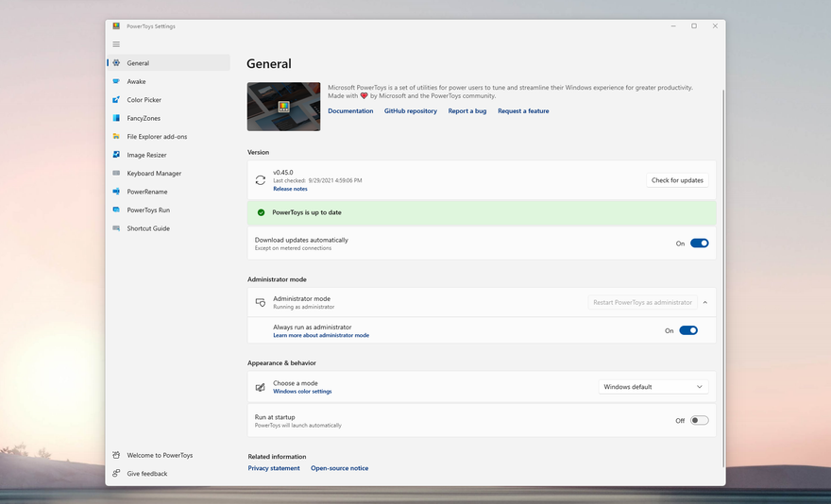Image resolution: width=831 pixels, height=504 pixels.
Task: Navigate to PowerRename settings
Action: click(168, 192)
